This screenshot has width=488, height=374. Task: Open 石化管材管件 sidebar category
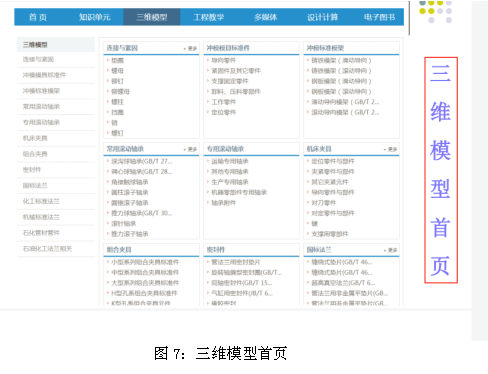tap(41, 233)
